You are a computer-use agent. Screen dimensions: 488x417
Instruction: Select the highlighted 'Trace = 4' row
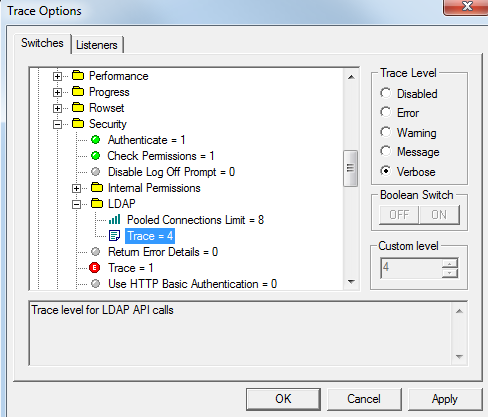(x=150, y=236)
